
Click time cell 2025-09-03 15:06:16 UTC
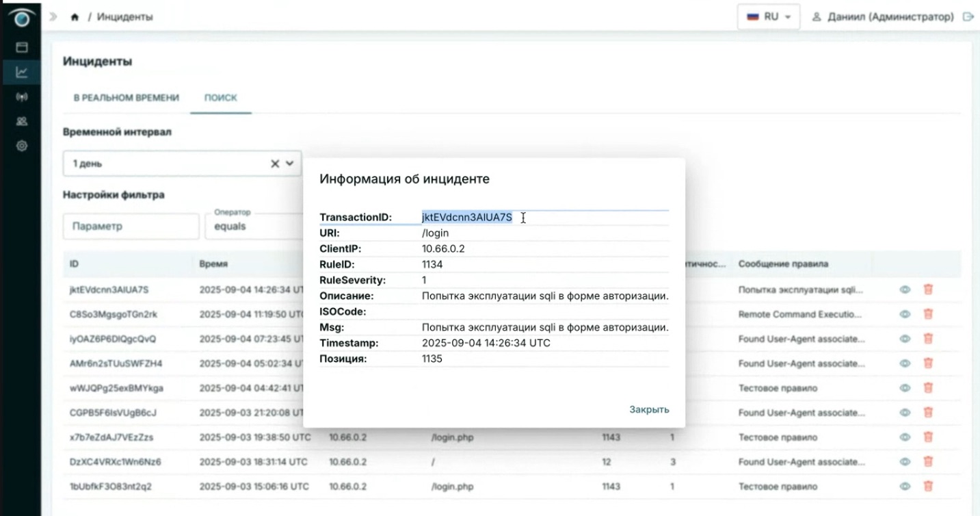[254, 487]
